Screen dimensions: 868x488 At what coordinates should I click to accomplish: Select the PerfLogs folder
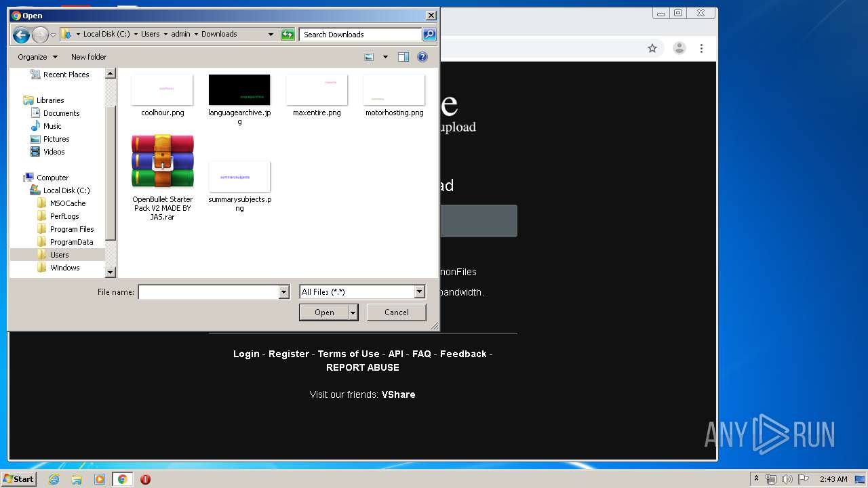click(58, 216)
